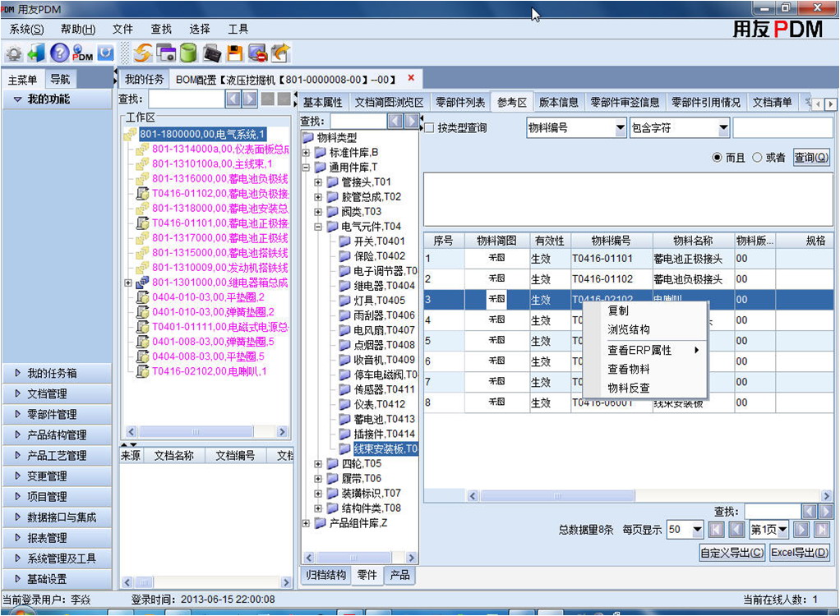The height and width of the screenshot is (616, 840).
Task: Click the green database cylinder icon
Action: click(x=188, y=53)
